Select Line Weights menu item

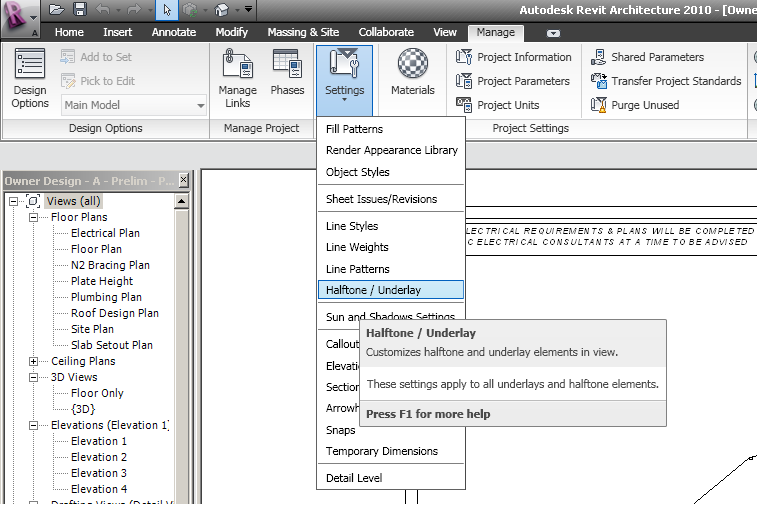click(391, 247)
